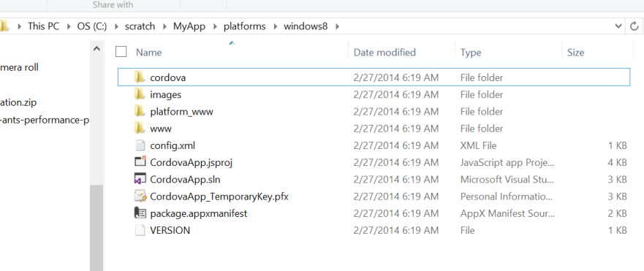This screenshot has height=271, width=644.
Task: Sort by the Date modified column header
Action: 384,53
